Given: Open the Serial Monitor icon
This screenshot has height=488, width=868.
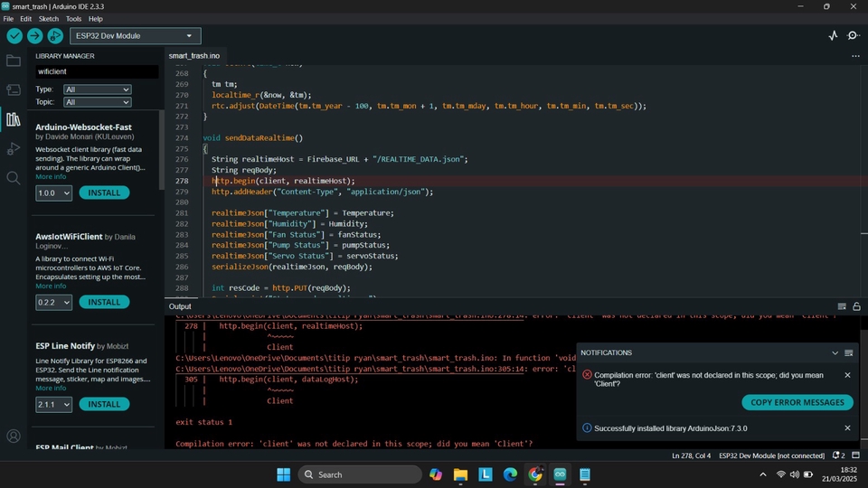Looking at the screenshot, I should 853,36.
